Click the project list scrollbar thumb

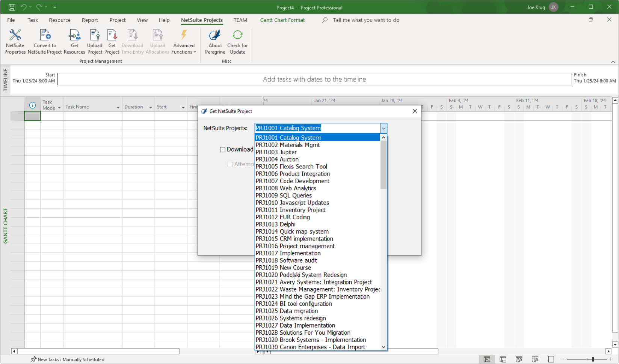383,165
